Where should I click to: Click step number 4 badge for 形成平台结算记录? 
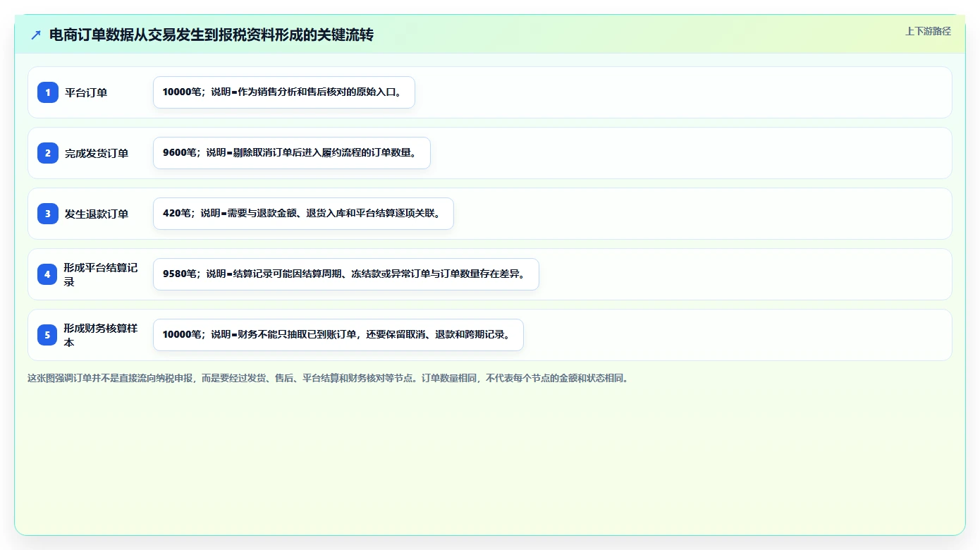(48, 274)
